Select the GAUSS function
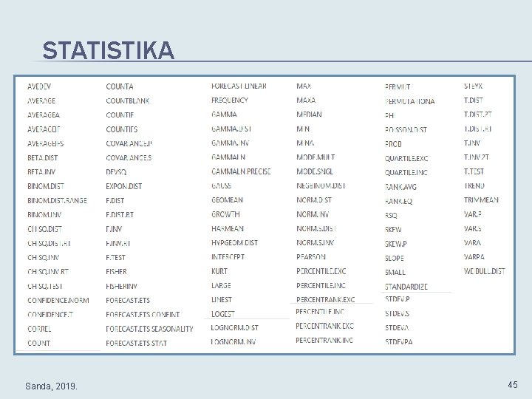Viewport: 532px width, 399px height. [x=221, y=185]
